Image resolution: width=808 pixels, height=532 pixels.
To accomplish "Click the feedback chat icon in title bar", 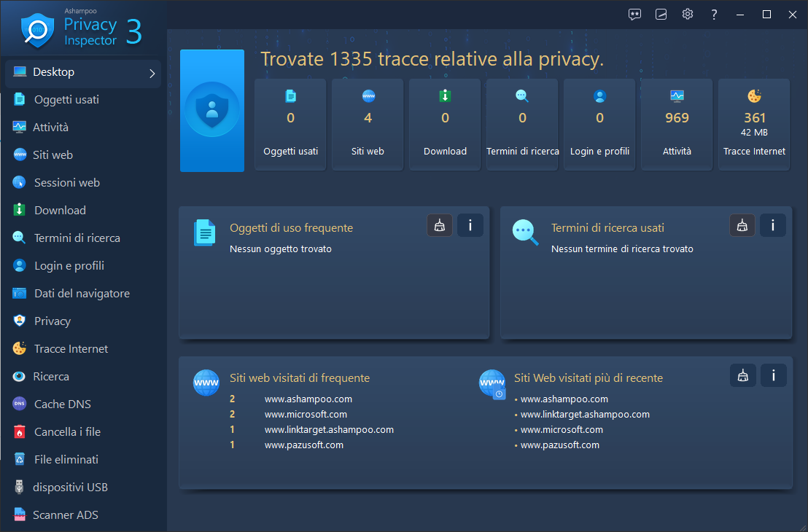I will pyautogui.click(x=634, y=15).
